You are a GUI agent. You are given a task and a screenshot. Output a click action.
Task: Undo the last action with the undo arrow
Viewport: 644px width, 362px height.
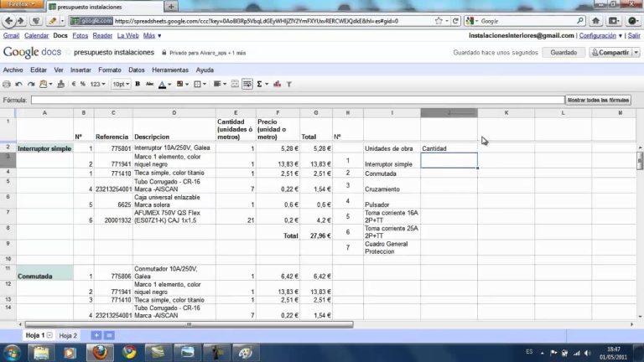[19, 84]
